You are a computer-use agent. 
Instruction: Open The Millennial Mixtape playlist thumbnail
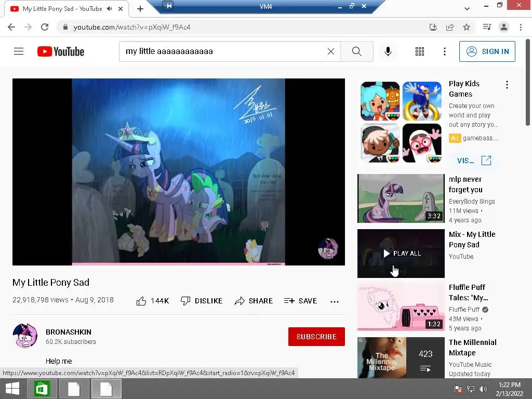(401, 357)
